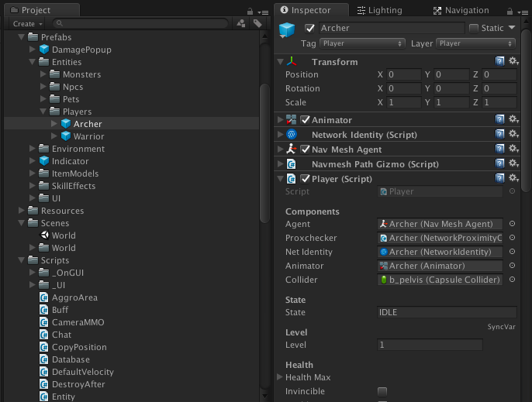Click the Project search field

[140, 23]
